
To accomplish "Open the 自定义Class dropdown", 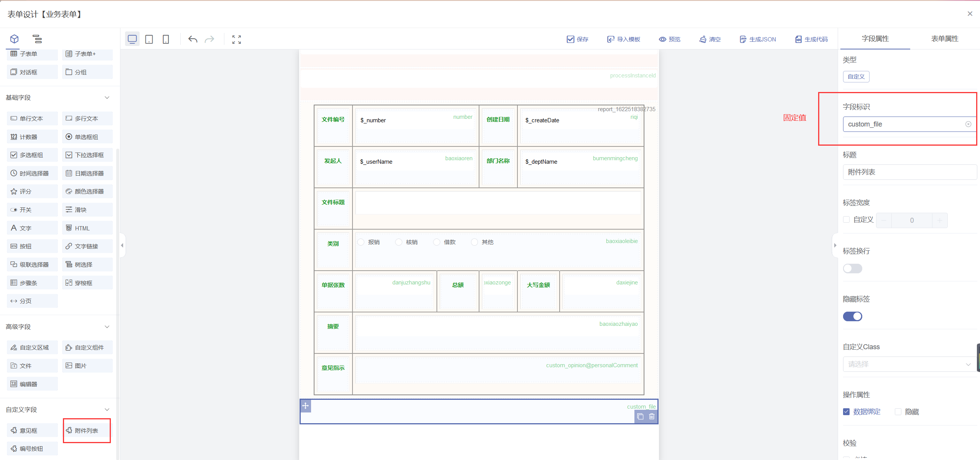I will click(x=910, y=364).
